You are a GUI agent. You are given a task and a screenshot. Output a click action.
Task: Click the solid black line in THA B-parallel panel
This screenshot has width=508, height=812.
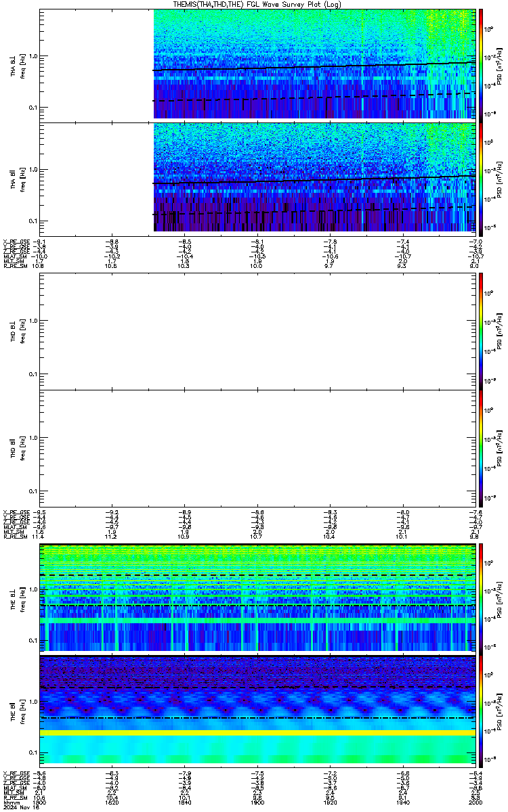[x=314, y=180]
